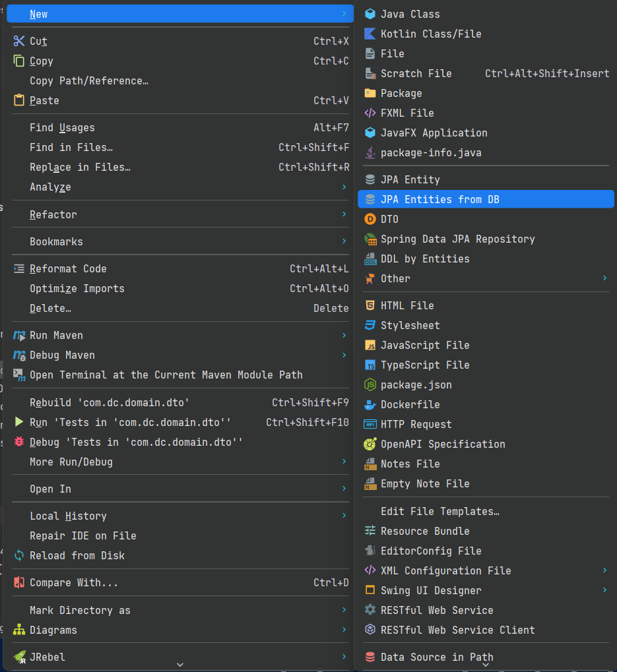Click the Spring Data JPA Repository icon

[x=370, y=239]
